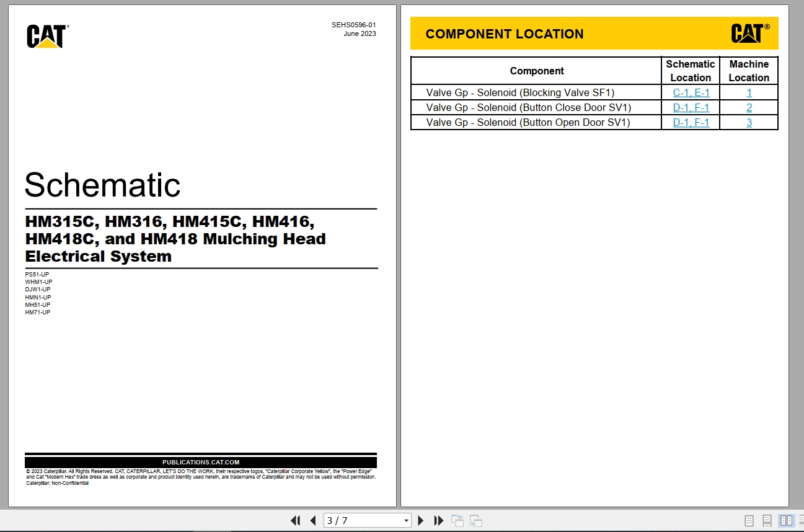Image resolution: width=804 pixels, height=532 pixels.
Task: Click the PUBLICATIONS.CAT.COM footer bar
Action: (201, 462)
